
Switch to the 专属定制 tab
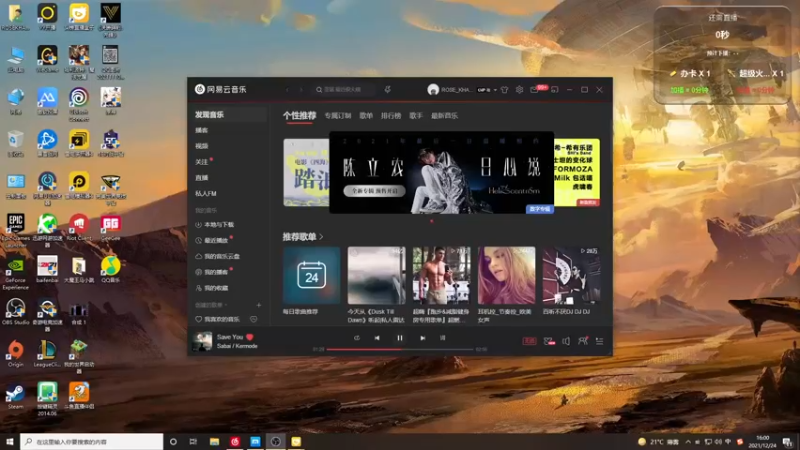(338, 116)
